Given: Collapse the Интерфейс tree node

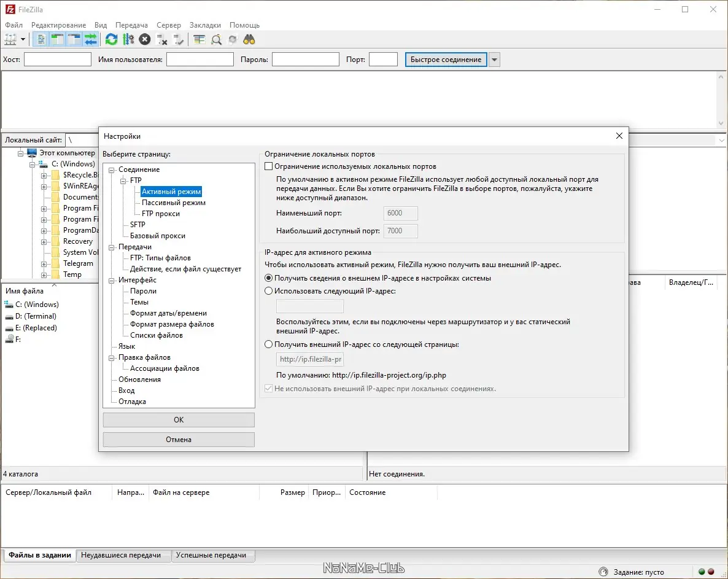Looking at the screenshot, I should 112,281.
